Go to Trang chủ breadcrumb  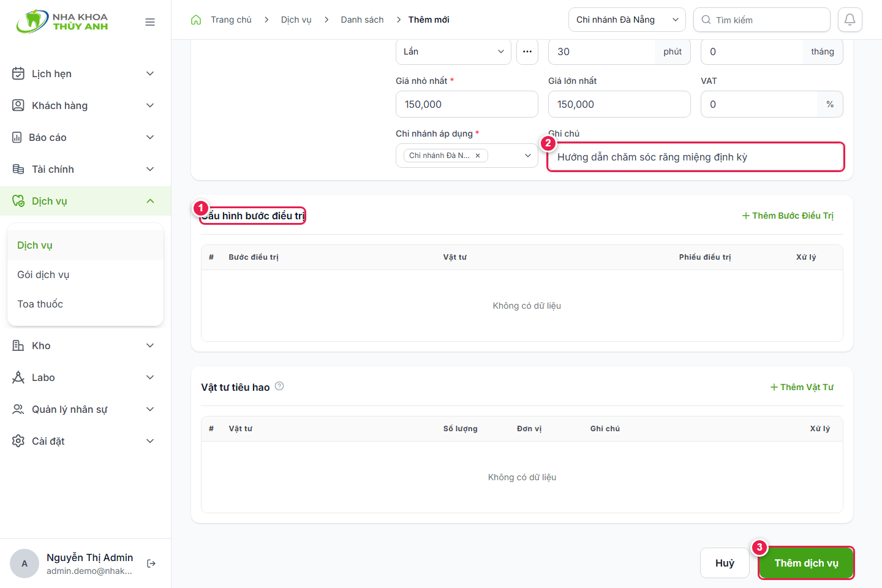pos(231,20)
